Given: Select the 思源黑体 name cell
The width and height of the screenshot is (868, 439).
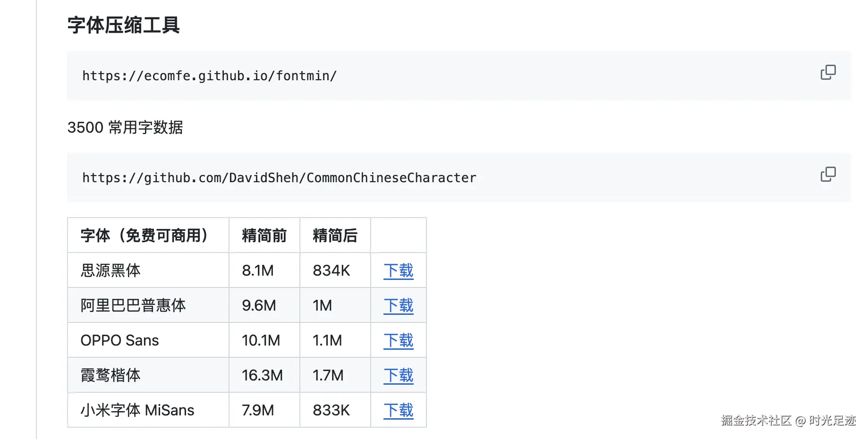Looking at the screenshot, I should [x=111, y=270].
